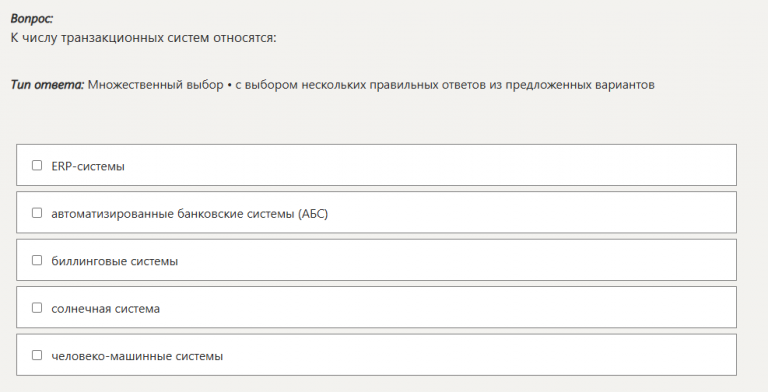Check the ERP-системы checkbox
The height and width of the screenshot is (392, 768).
coord(37,165)
